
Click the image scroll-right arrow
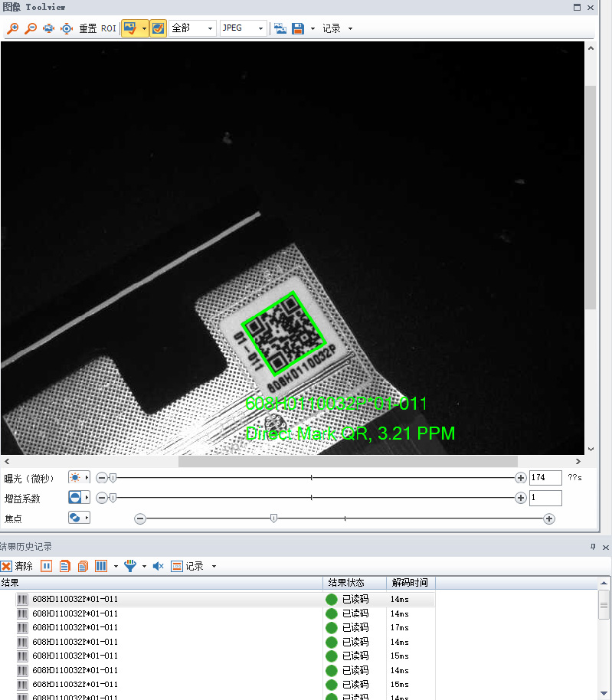click(578, 461)
